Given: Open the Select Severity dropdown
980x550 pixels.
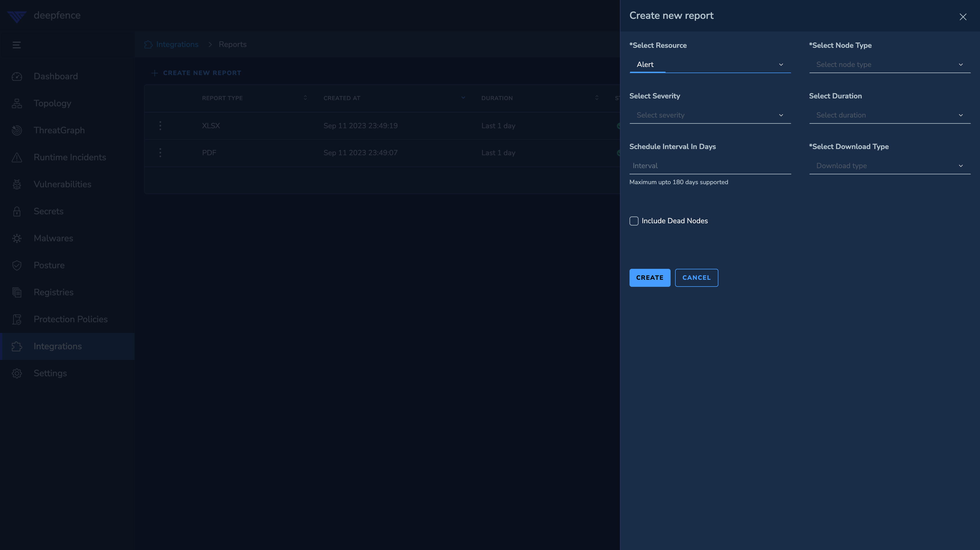Looking at the screenshot, I should point(710,115).
